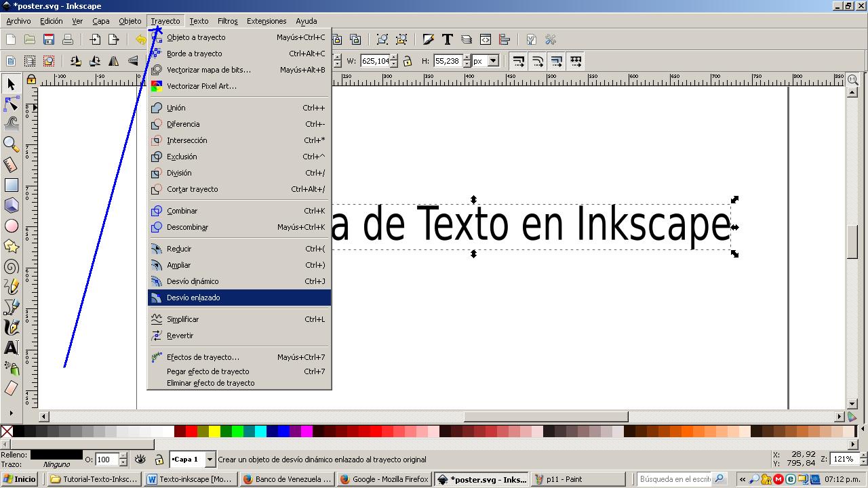Toggle guides lock at ruler corner
The height and width of the screenshot is (488, 868).
pyautogui.click(x=31, y=79)
